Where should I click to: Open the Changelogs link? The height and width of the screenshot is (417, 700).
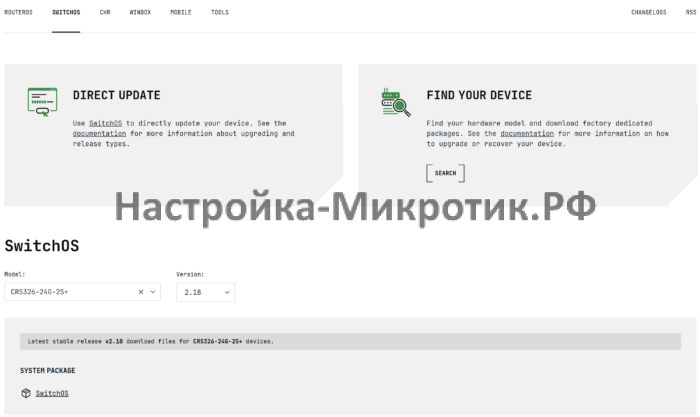[x=648, y=13]
